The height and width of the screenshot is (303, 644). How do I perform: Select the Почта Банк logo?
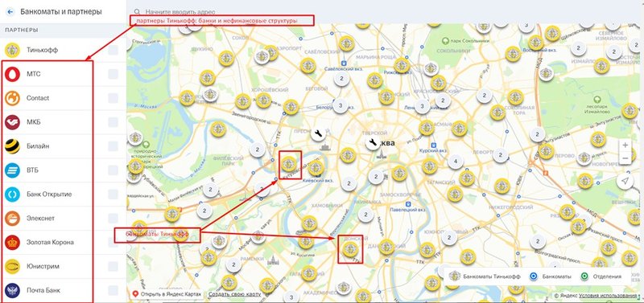[12, 290]
